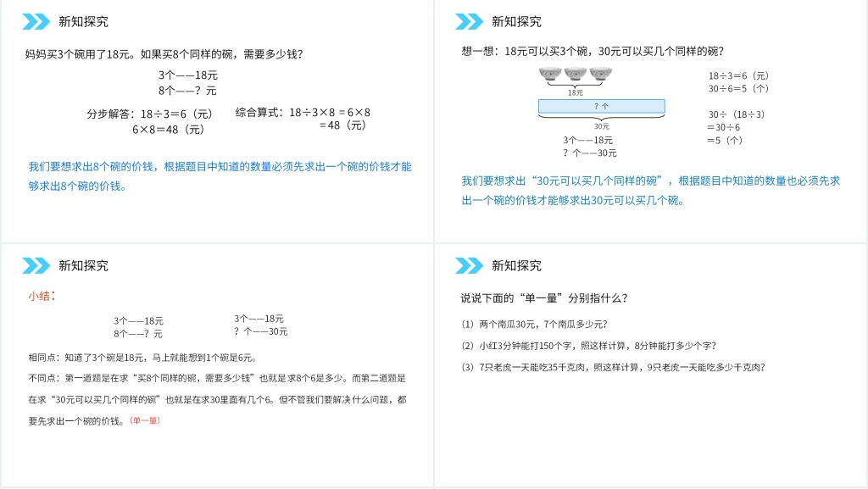Click the orange 小结 label
Viewport: 868px width, 489px height.
[x=42, y=296]
